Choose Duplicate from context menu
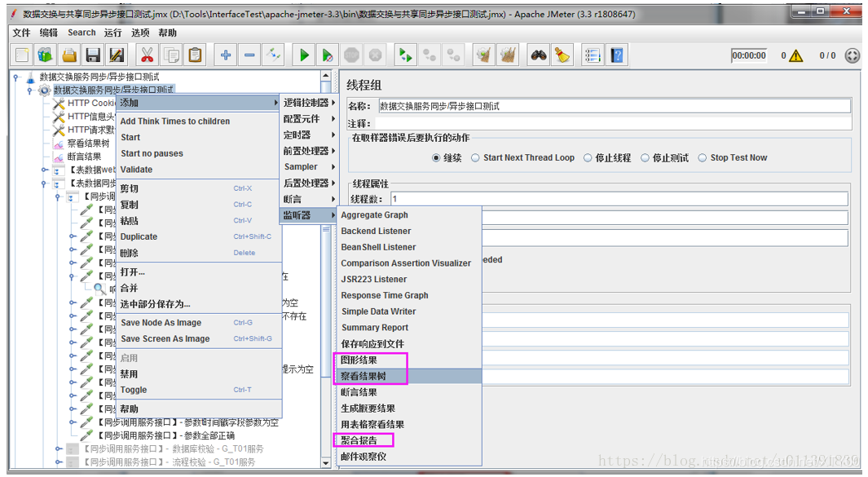 197,236
